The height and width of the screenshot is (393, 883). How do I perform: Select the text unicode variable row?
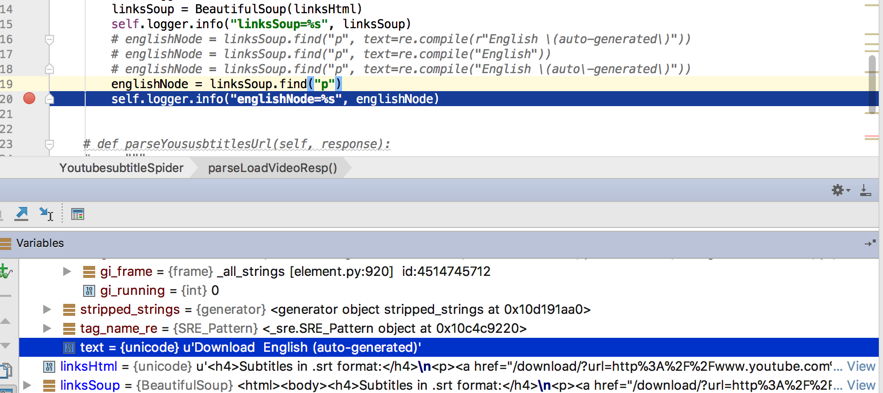tap(449, 347)
